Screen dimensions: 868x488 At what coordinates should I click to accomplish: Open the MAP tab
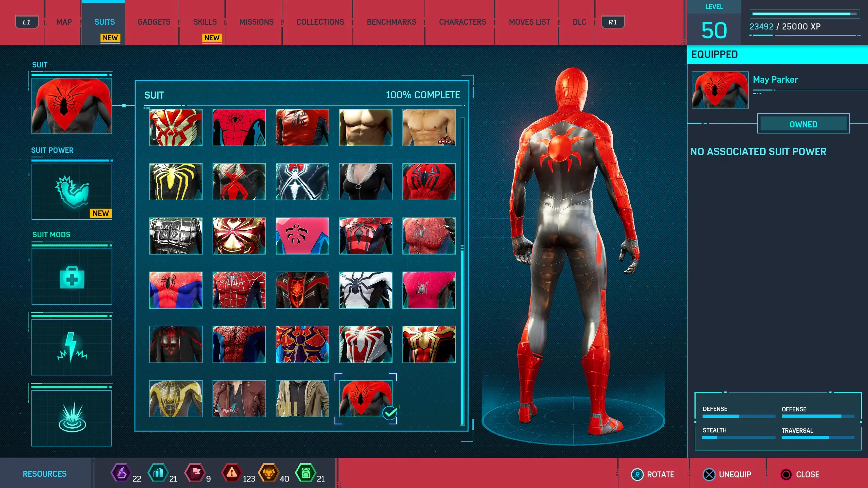click(64, 22)
